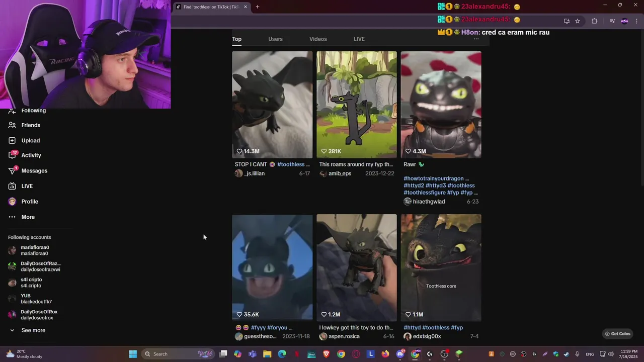The image size is (644, 362).
Task: Open search results options ellipsis
Action: (476, 39)
